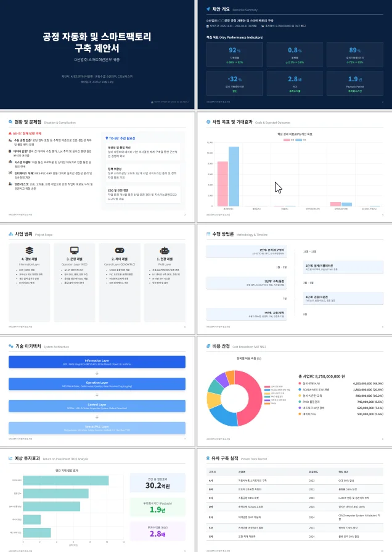Click the 1단계 phase box in timeline
The width and height of the screenshot is (392, 552).
pyautogui.click(x=246, y=251)
